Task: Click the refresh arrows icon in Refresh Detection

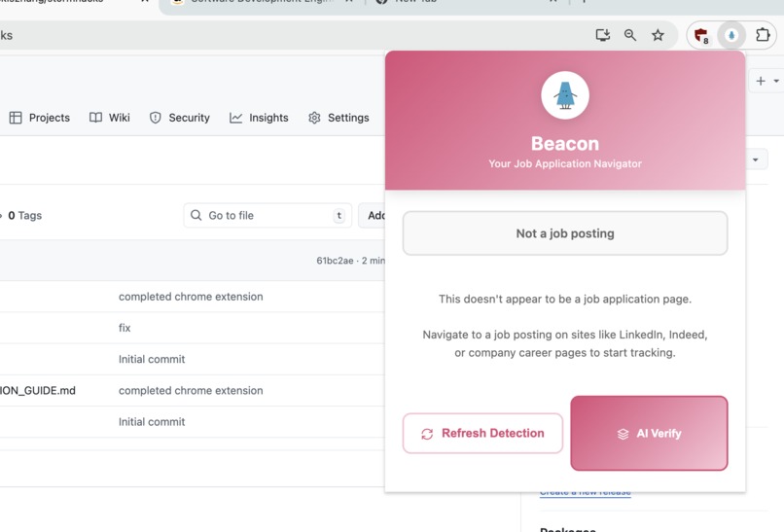Action: point(427,434)
